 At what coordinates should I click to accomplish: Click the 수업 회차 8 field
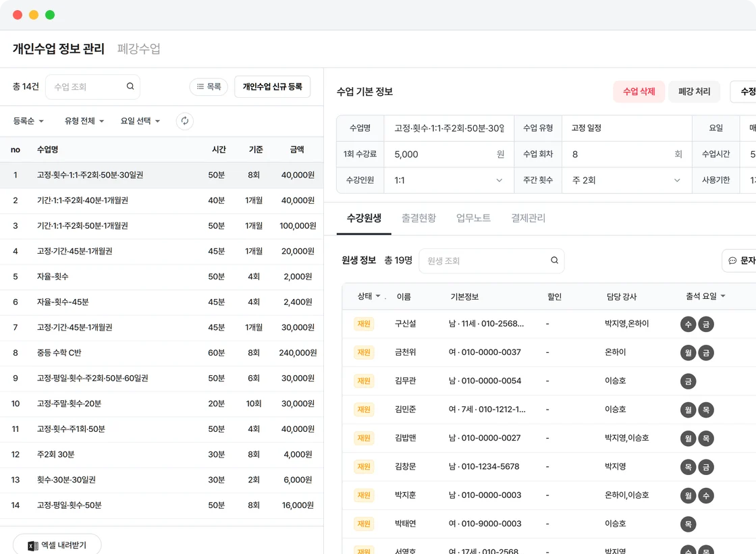coord(626,155)
